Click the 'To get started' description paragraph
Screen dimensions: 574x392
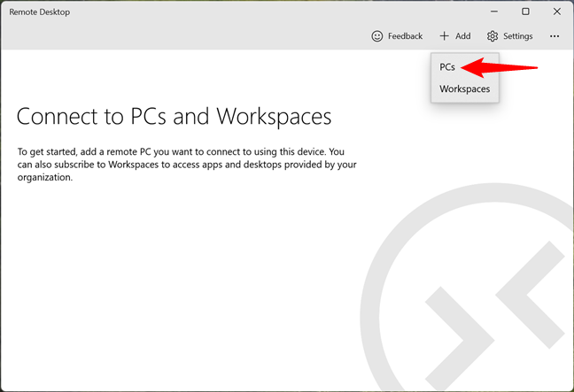tap(186, 164)
